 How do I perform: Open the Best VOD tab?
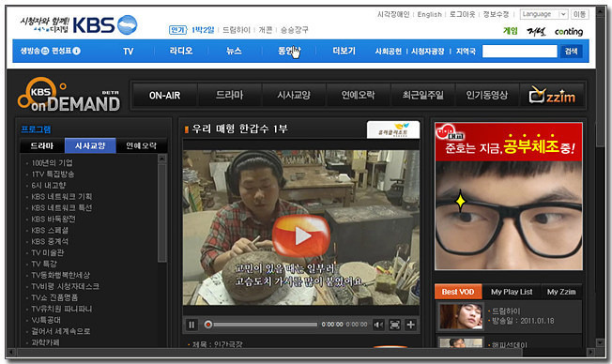458,292
